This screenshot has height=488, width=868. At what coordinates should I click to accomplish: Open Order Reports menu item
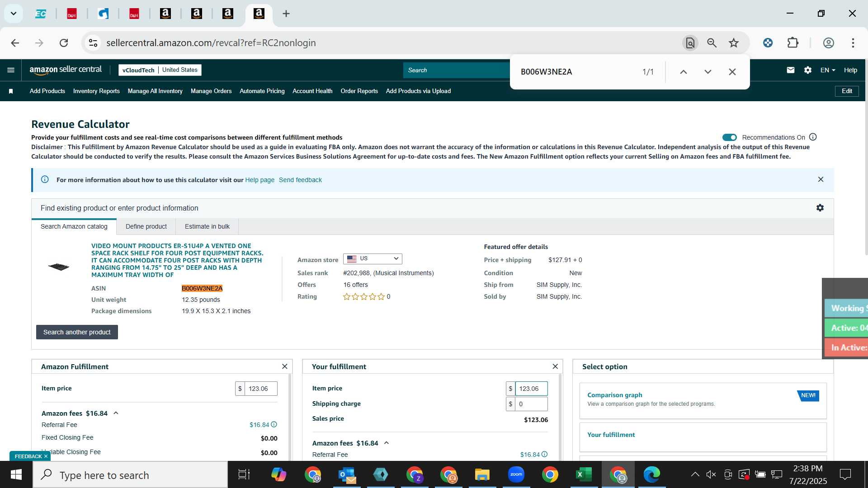point(359,91)
